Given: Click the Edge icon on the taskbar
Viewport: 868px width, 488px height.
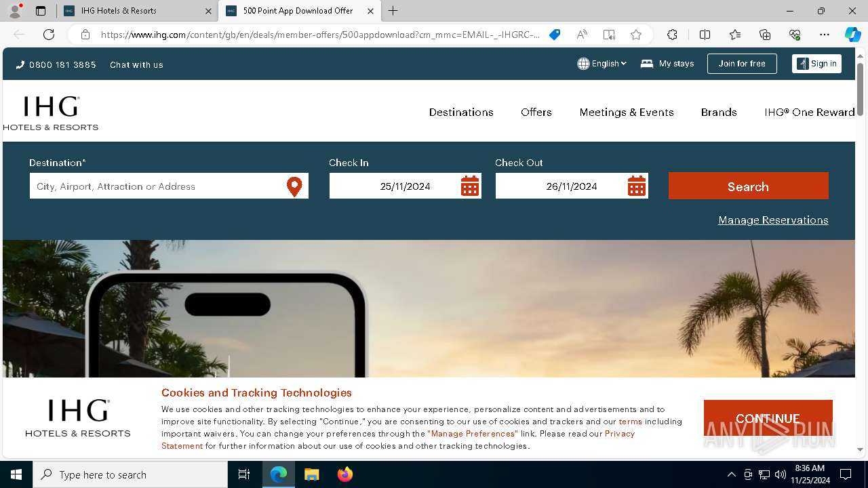Looking at the screenshot, I should click(x=279, y=474).
